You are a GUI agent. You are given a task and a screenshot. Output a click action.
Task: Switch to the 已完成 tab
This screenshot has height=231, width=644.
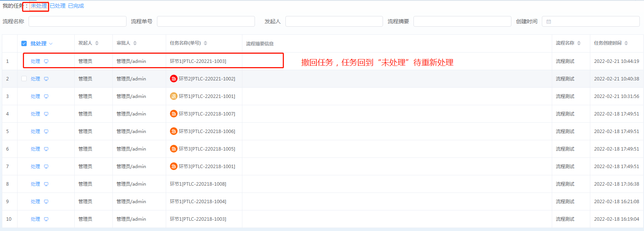click(x=76, y=6)
